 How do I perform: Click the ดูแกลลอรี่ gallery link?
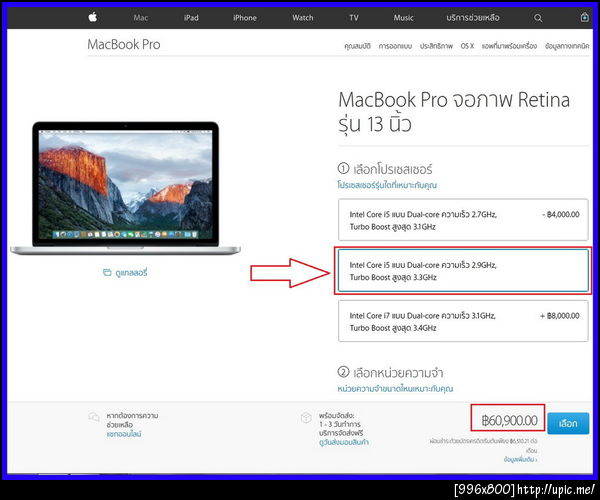131,273
